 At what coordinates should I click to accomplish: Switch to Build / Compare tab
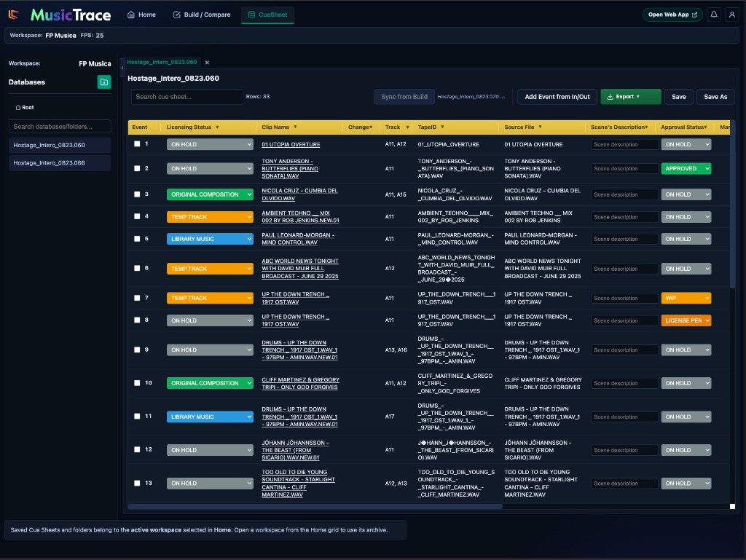click(x=202, y=15)
